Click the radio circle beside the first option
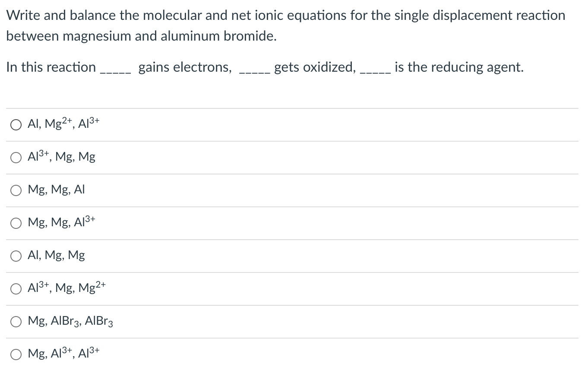This screenshot has width=588, height=380. [16, 124]
